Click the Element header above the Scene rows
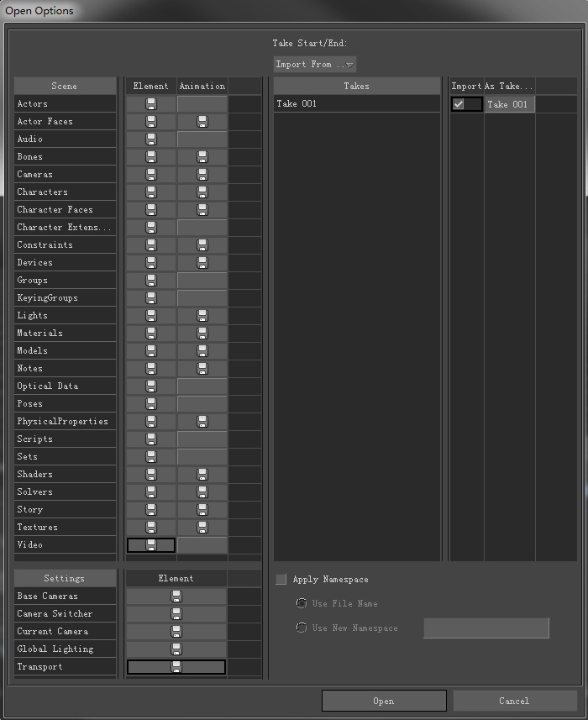The image size is (588, 720). click(151, 86)
